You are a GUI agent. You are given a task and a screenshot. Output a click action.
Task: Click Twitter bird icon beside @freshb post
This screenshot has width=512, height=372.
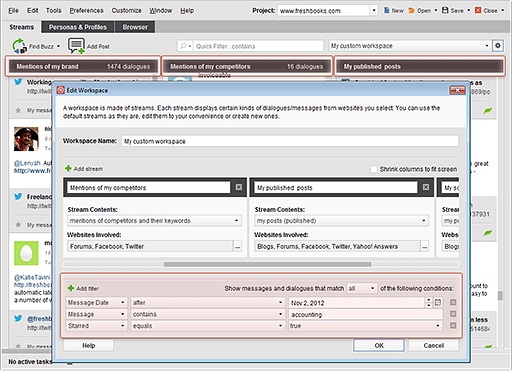point(18,319)
